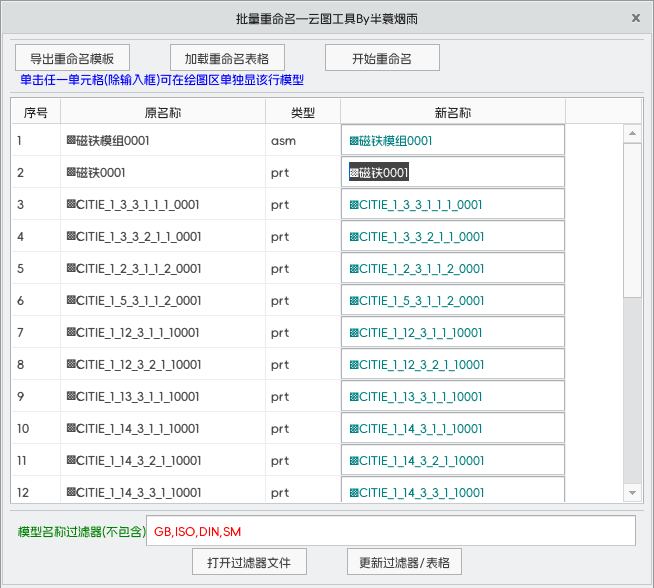
Task: Click the 导出重命名模板 button
Action: [72, 58]
